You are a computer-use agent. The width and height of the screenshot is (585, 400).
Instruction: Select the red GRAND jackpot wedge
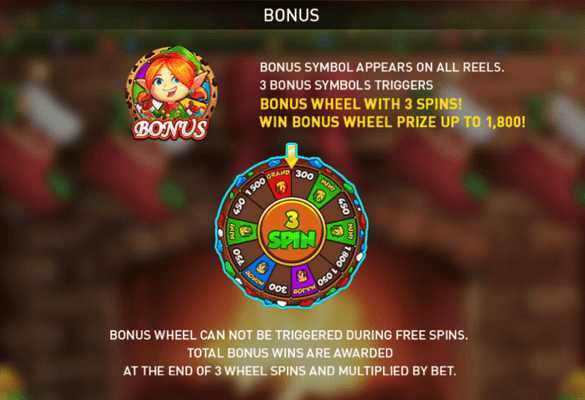(280, 183)
